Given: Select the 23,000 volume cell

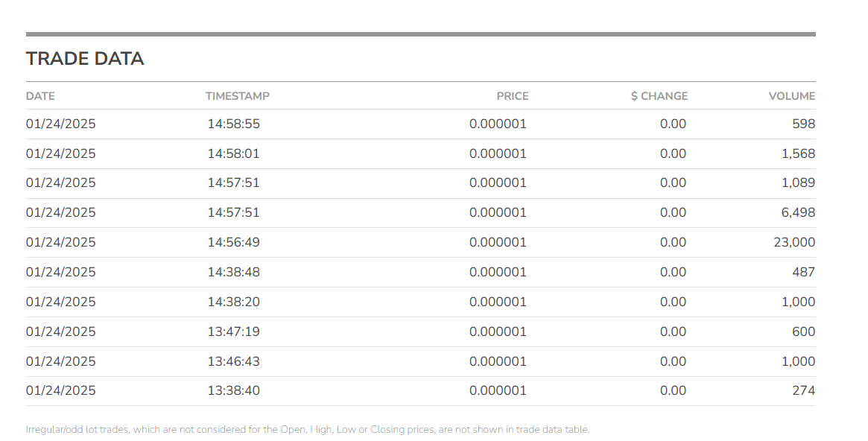Looking at the screenshot, I should [795, 242].
